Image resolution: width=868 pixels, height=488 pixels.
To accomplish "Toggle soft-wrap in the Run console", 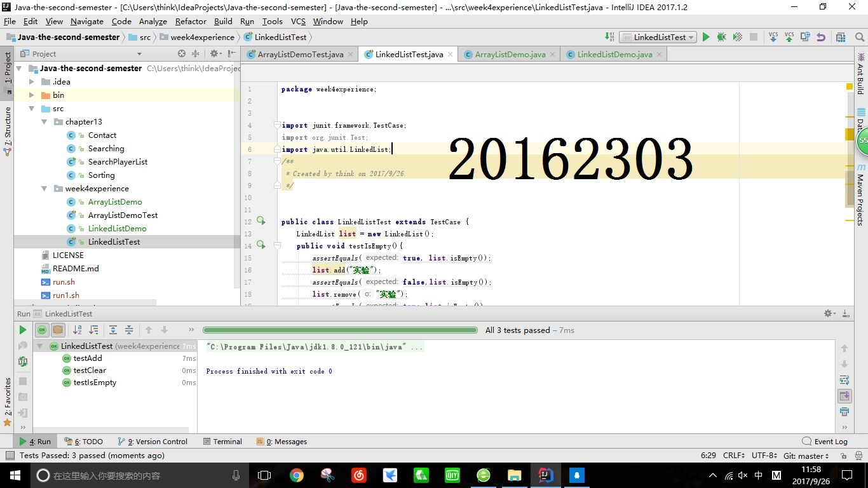I will pos(844,380).
